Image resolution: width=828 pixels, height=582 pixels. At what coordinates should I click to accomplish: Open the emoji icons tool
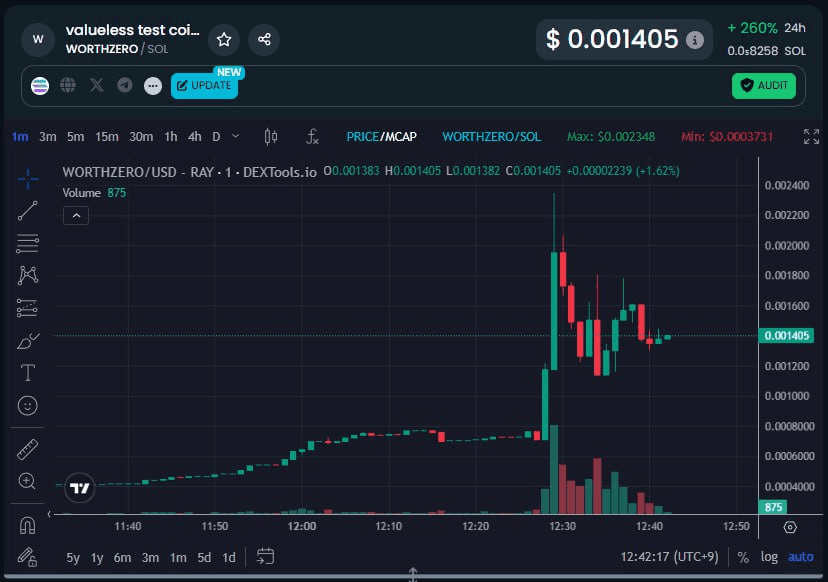27,406
